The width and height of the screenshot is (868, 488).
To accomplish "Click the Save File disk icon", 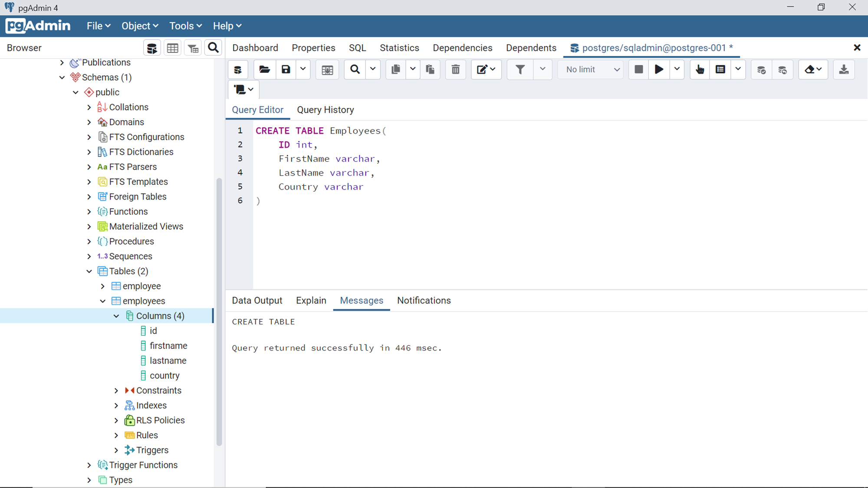I will (286, 69).
